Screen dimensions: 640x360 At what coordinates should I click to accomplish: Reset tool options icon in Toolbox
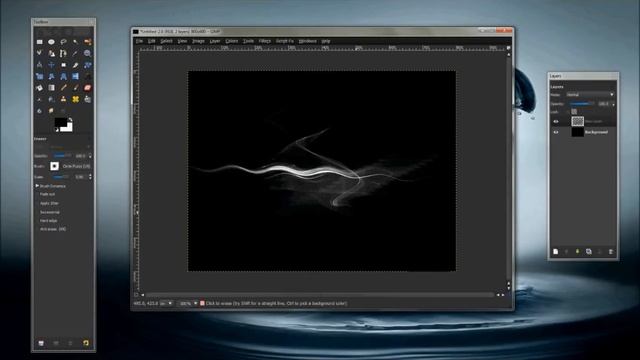click(86, 343)
